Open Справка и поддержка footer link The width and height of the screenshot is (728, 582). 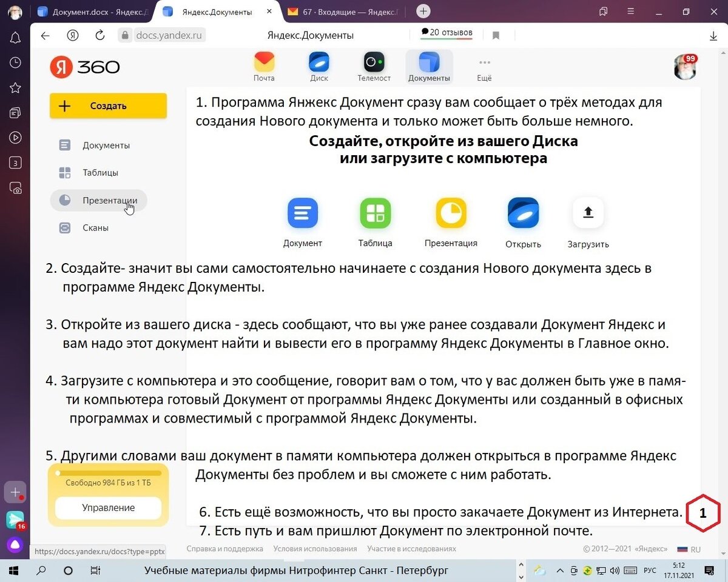pos(225,549)
